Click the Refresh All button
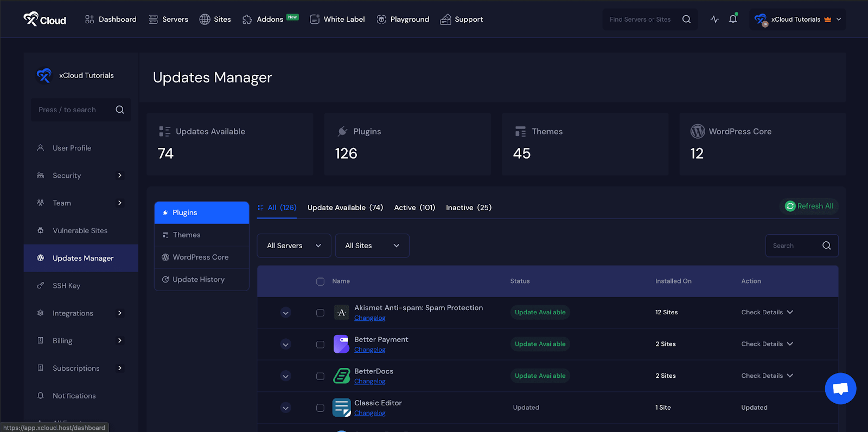 pyautogui.click(x=809, y=206)
